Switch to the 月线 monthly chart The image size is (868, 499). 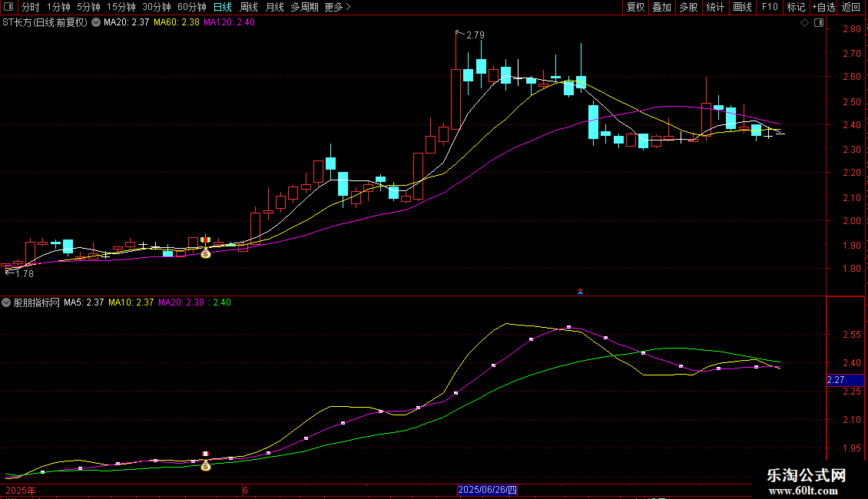click(274, 7)
